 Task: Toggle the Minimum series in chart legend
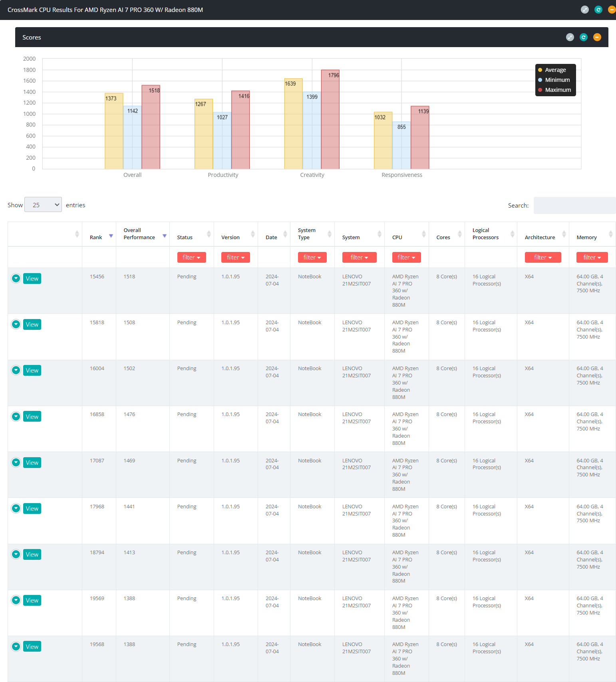coord(554,80)
